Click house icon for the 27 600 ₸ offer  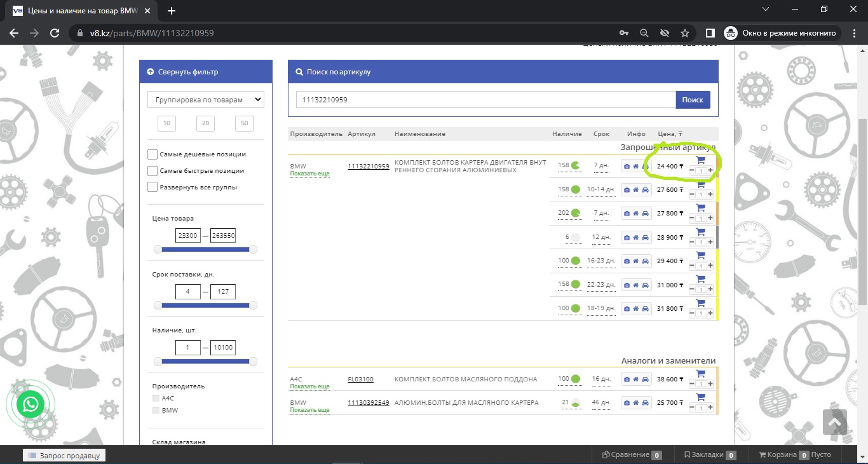(x=635, y=189)
